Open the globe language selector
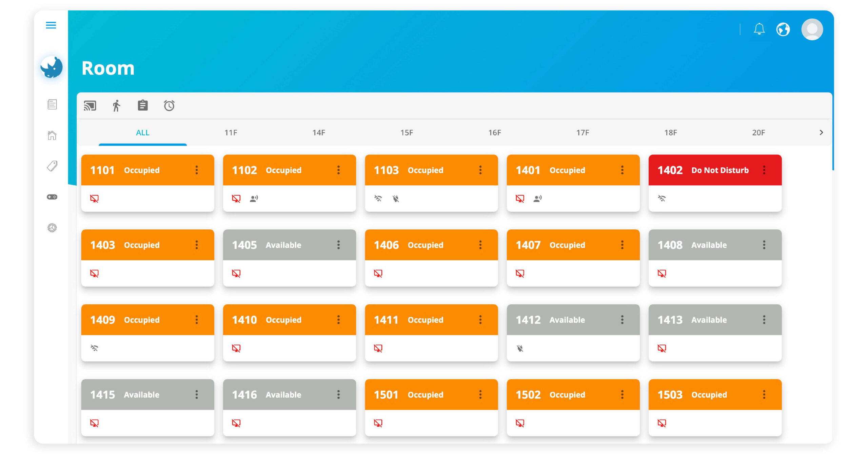 (x=783, y=29)
